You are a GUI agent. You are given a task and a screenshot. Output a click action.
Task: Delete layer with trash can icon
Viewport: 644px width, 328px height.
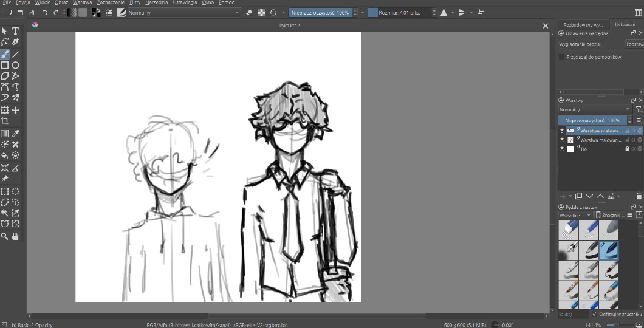click(639, 196)
